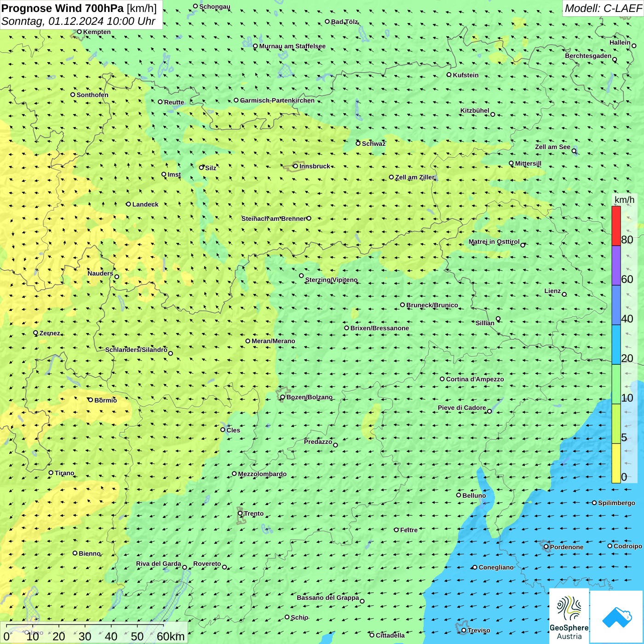Click the Conegliano label
The width and height of the screenshot is (644, 644).
pos(496,567)
